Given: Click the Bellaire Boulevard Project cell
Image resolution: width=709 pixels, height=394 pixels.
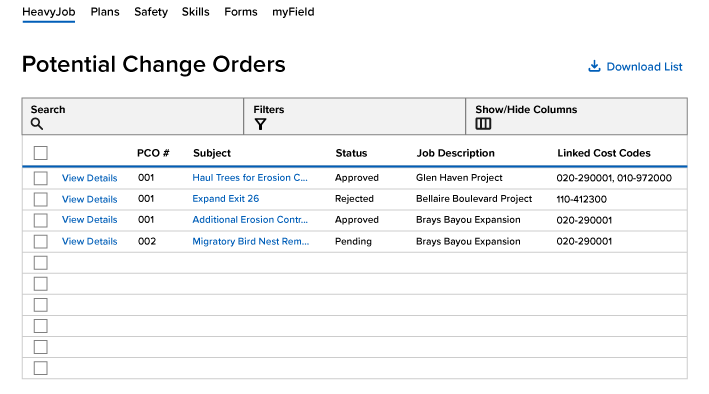Looking at the screenshot, I should 474,199.
